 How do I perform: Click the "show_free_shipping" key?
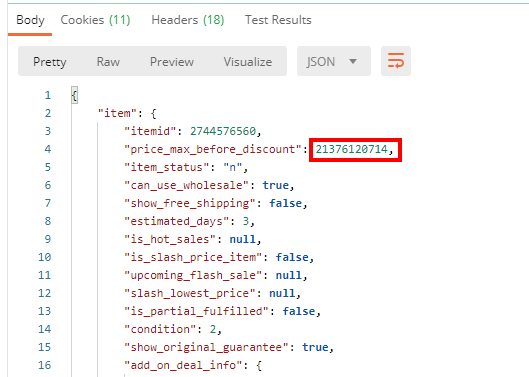click(190, 203)
